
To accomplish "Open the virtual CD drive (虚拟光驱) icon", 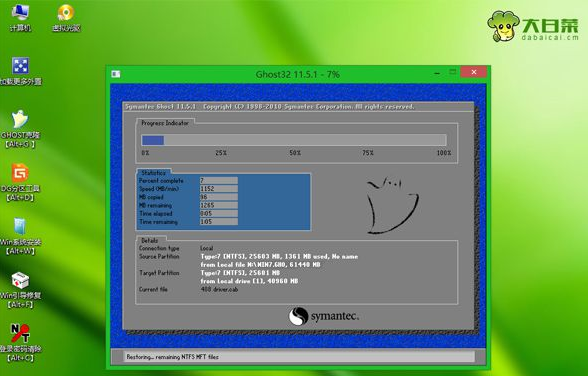I will tap(66, 17).
